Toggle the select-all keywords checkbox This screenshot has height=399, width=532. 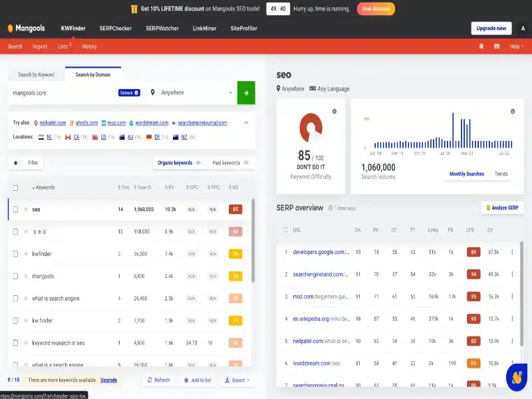coord(15,188)
